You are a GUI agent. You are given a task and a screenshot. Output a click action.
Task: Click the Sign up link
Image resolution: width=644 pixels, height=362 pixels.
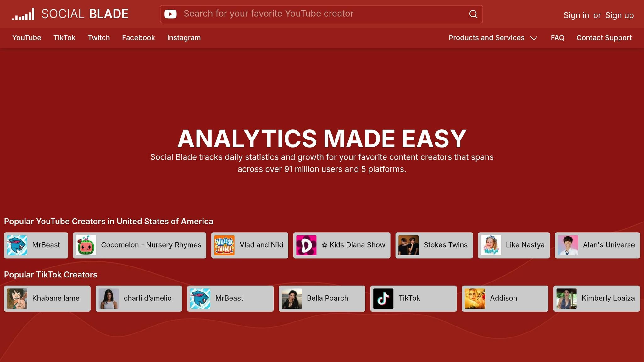pos(619,15)
